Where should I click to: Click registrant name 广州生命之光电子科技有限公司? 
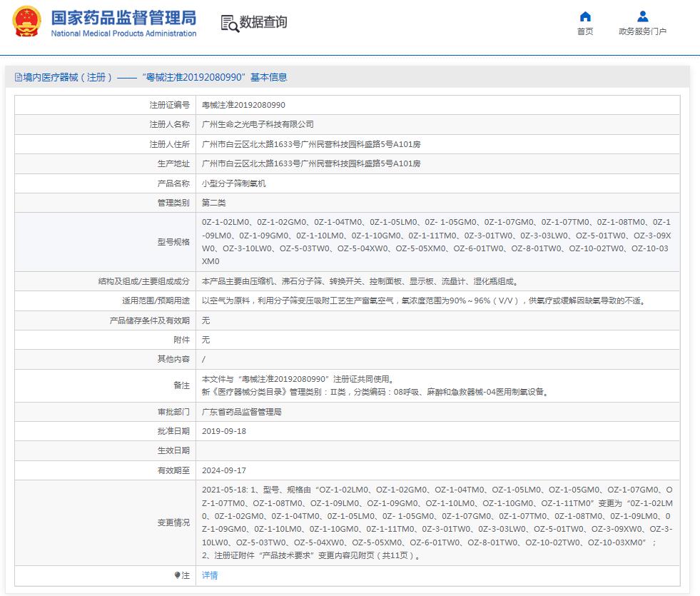tap(258, 124)
